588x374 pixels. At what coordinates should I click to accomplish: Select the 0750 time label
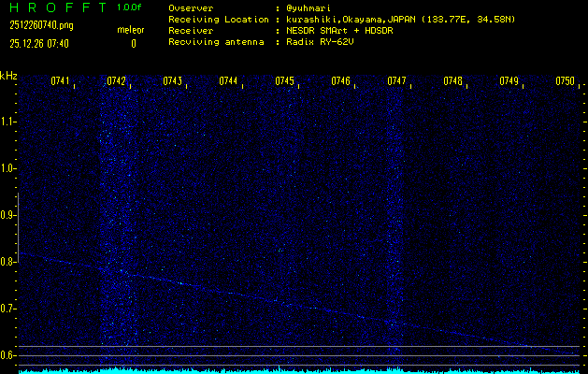[x=565, y=81]
